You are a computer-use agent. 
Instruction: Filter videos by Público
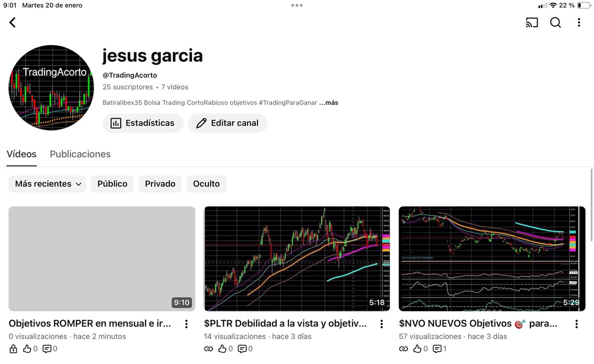pos(112,184)
